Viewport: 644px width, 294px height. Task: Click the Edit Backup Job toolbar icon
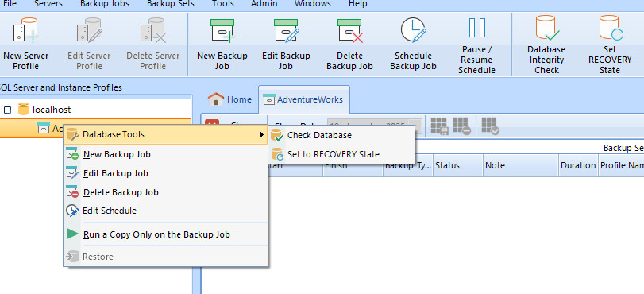(287, 30)
